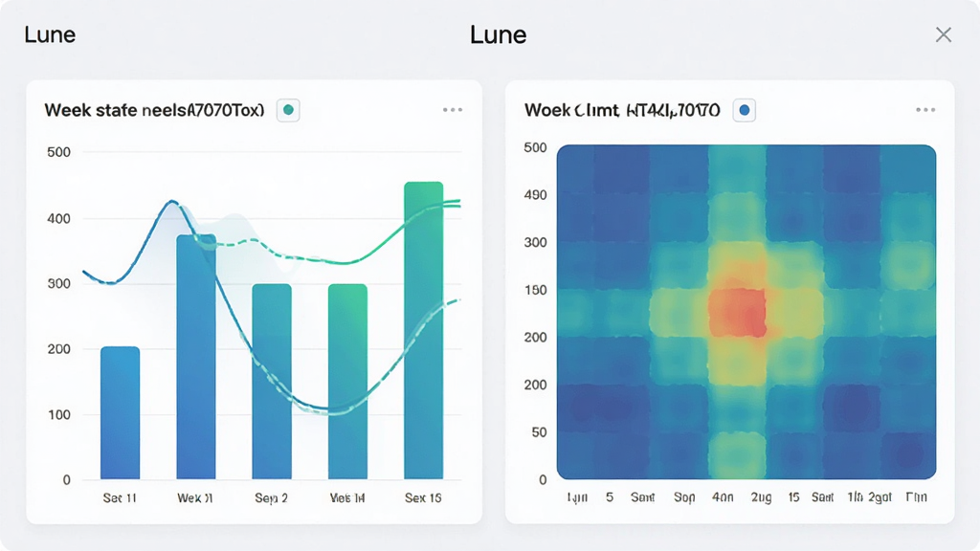Viewport: 980px width, 551px height.
Task: Toggle the blue dot beside the heatmap title
Action: [744, 111]
